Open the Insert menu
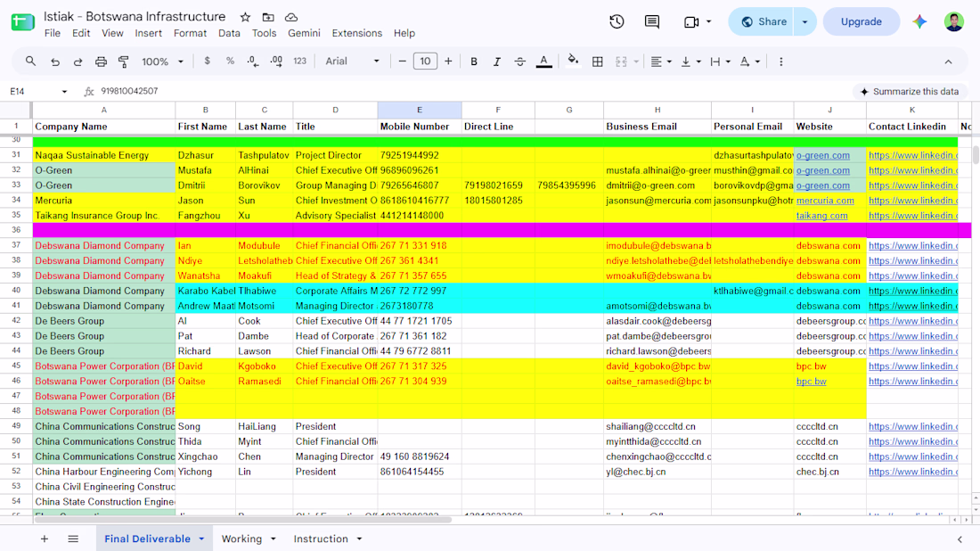Image resolution: width=980 pixels, height=551 pixels. [148, 33]
